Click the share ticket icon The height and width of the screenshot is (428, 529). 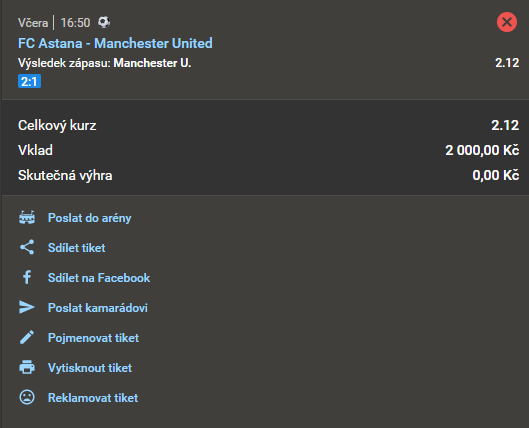pos(27,247)
